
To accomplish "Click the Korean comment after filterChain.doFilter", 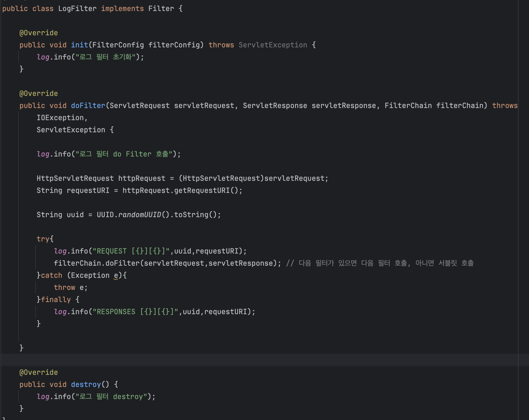I will coord(380,263).
